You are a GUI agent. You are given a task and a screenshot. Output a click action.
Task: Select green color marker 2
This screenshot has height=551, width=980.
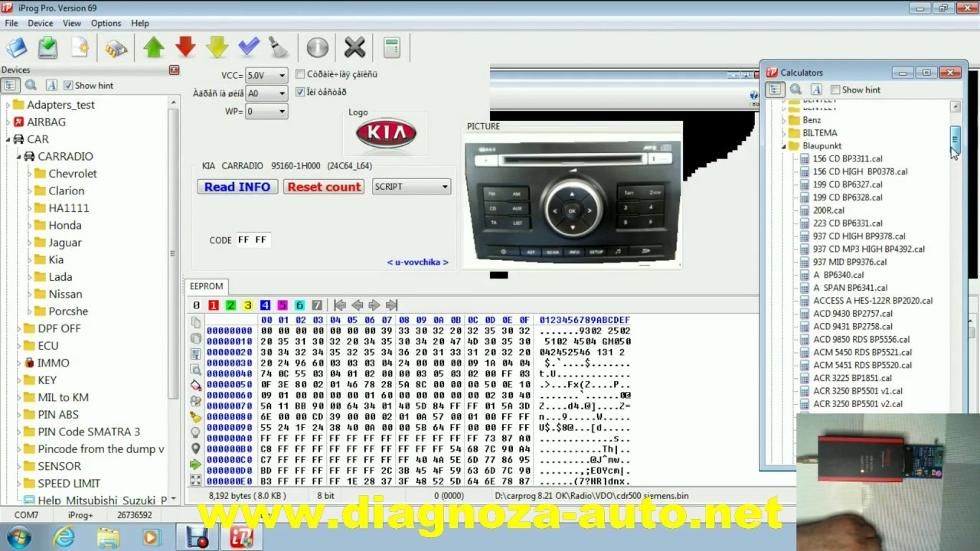click(x=230, y=305)
